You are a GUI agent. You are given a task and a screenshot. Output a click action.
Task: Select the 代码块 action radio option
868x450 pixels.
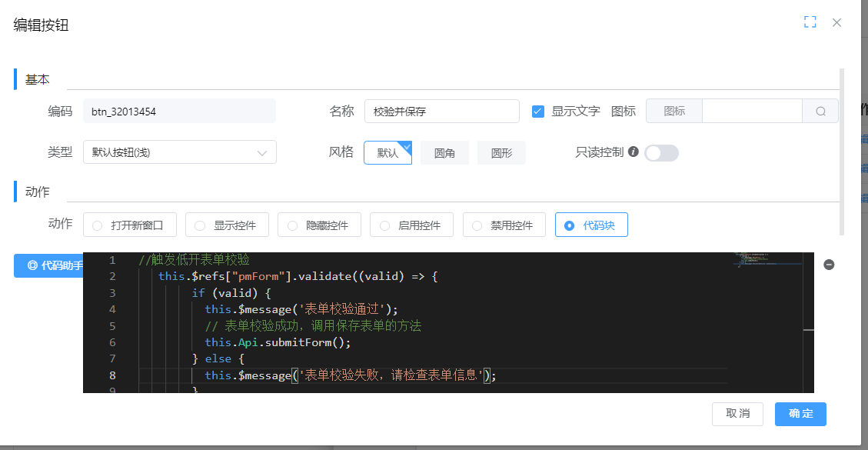[x=591, y=225]
